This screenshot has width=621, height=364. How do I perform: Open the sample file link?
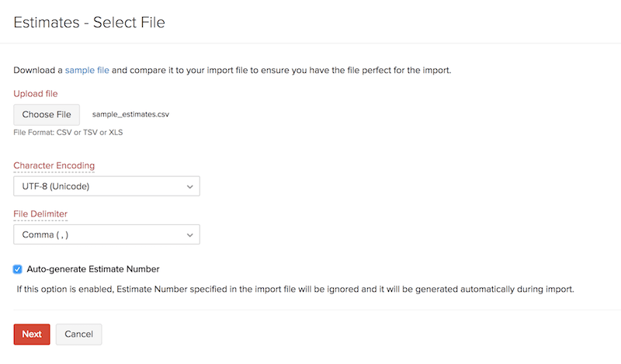[x=87, y=70]
